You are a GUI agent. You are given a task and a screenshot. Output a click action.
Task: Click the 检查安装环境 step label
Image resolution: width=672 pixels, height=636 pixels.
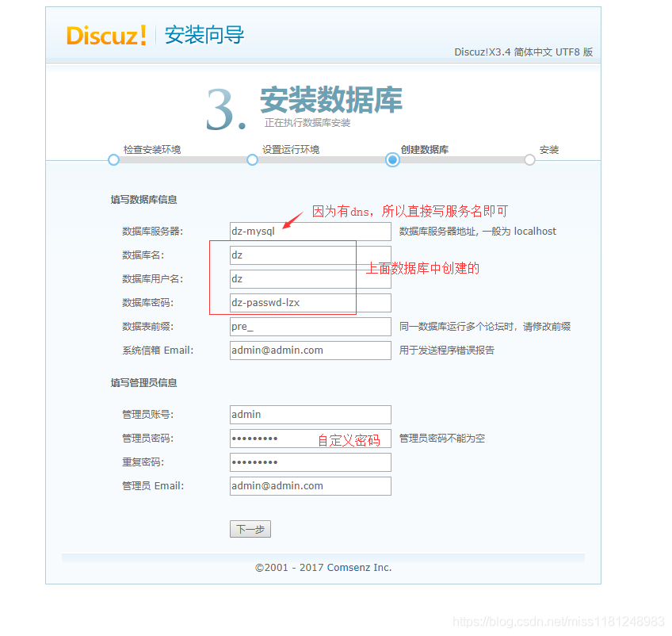click(152, 150)
